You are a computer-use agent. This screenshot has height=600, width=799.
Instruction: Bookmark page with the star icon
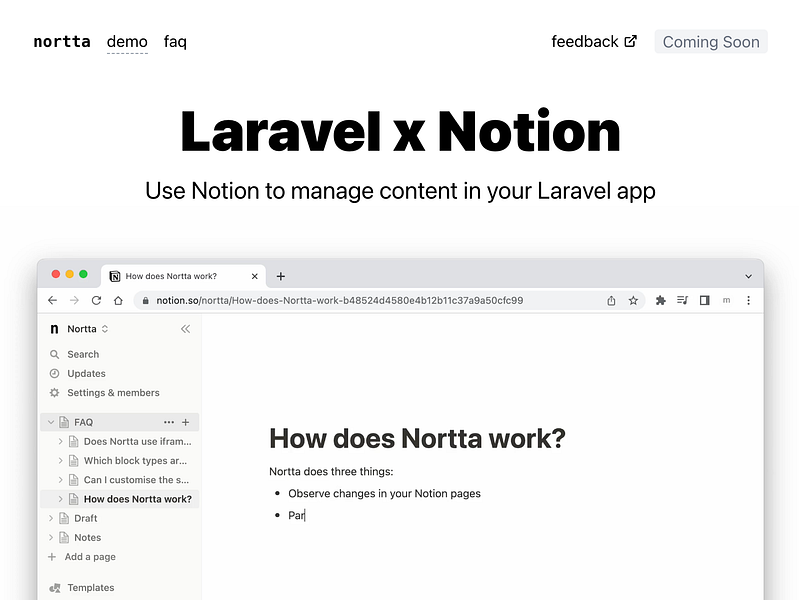633,300
